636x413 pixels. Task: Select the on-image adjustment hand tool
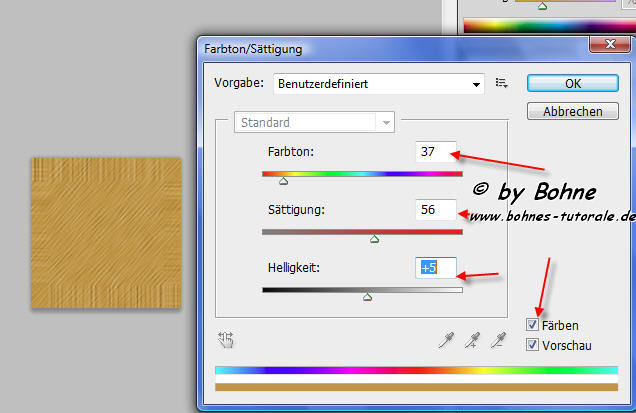point(225,340)
